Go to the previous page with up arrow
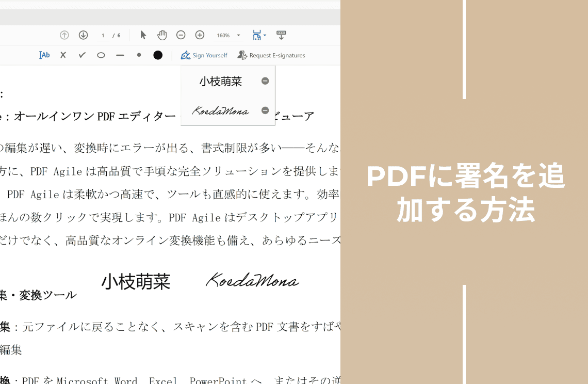This screenshot has height=384, width=588. (x=64, y=35)
